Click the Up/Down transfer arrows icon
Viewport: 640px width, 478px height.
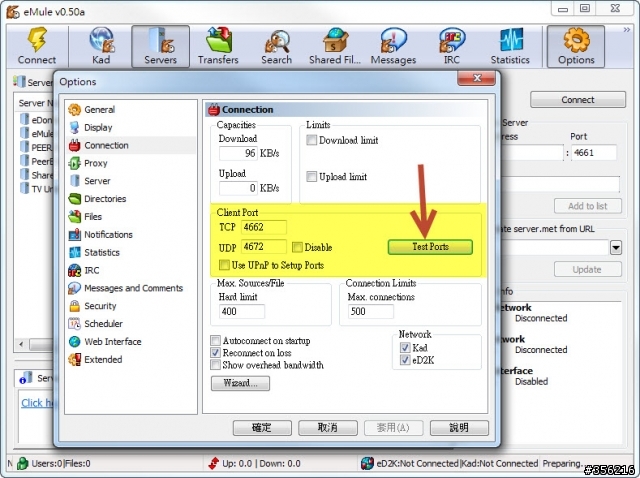[x=213, y=463]
